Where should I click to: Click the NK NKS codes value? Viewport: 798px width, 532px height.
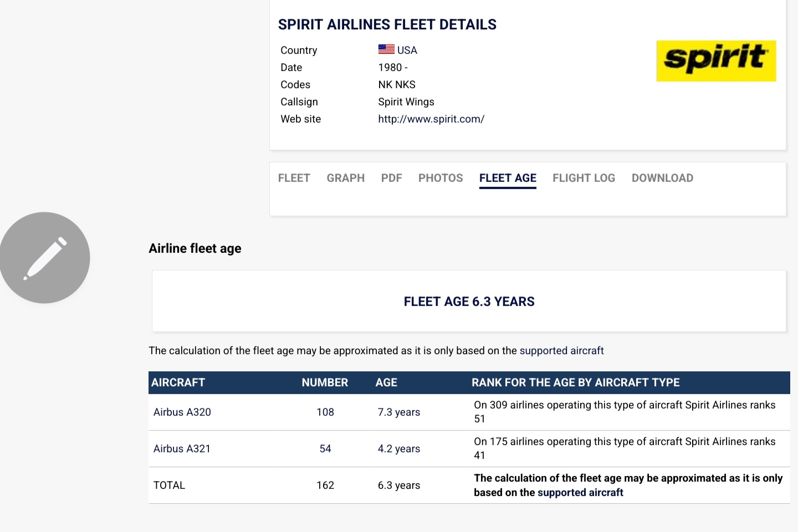coord(397,84)
